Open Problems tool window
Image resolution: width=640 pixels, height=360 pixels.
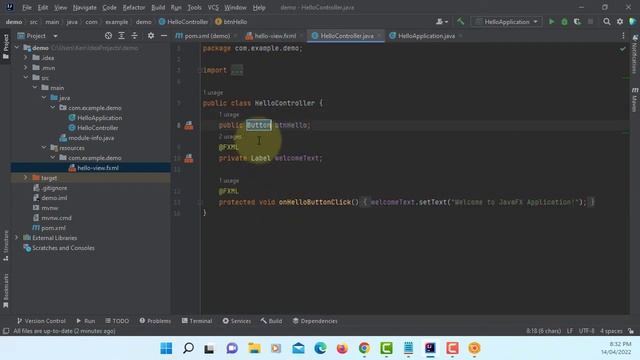pyautogui.click(x=155, y=321)
